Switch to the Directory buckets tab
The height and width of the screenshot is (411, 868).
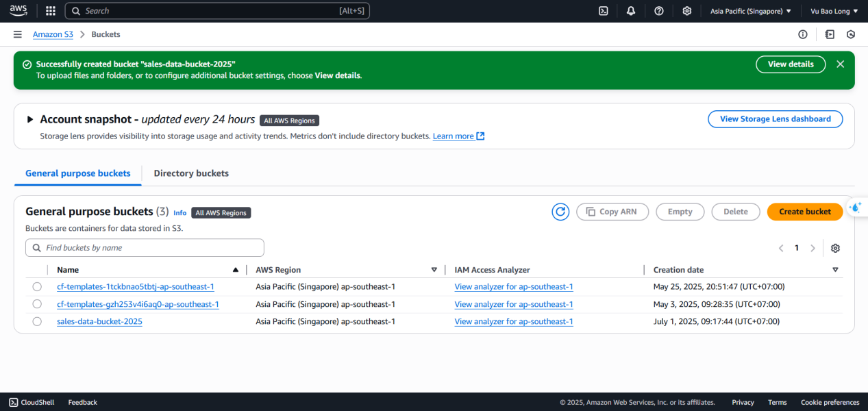point(191,173)
